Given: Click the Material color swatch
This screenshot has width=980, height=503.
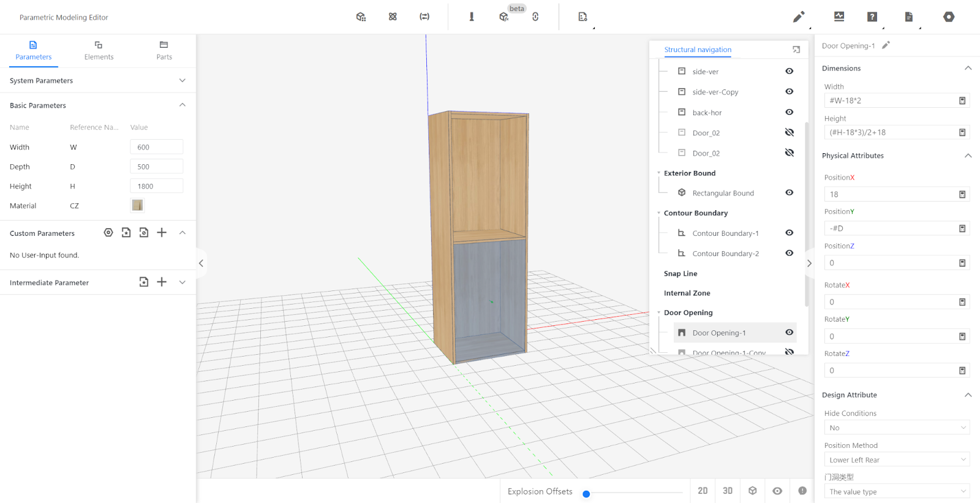Looking at the screenshot, I should tap(137, 206).
